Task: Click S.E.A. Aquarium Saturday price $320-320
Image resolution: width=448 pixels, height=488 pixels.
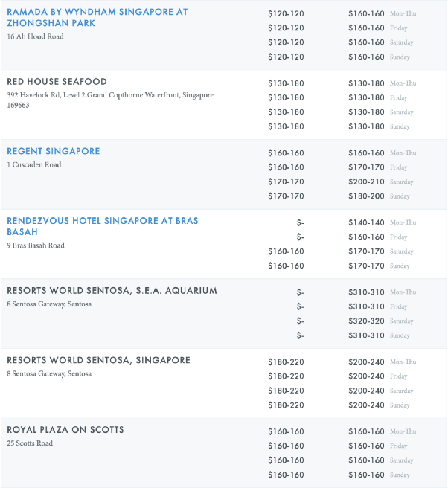Action: point(366,321)
